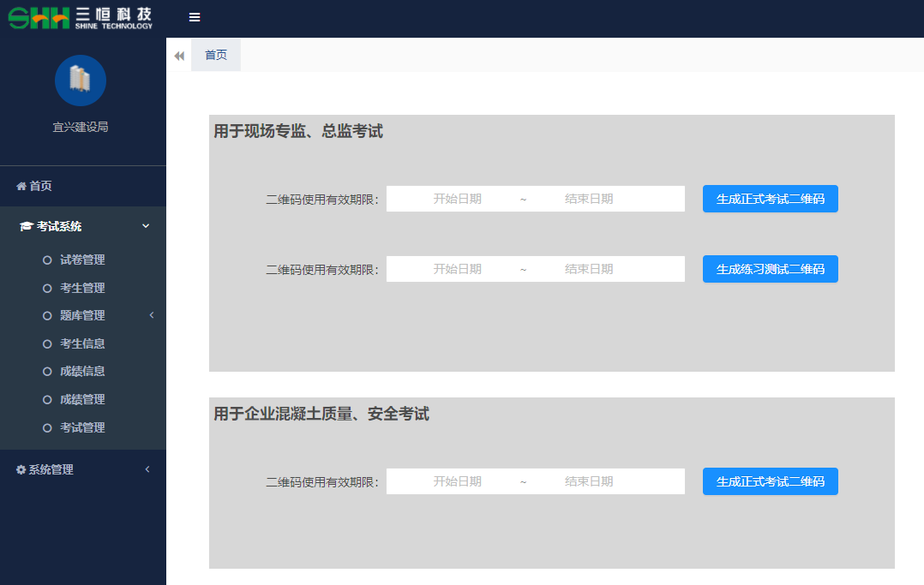This screenshot has width=924, height=585.
Task: Click the circle icon next to 试卷管理
Action: [48, 260]
